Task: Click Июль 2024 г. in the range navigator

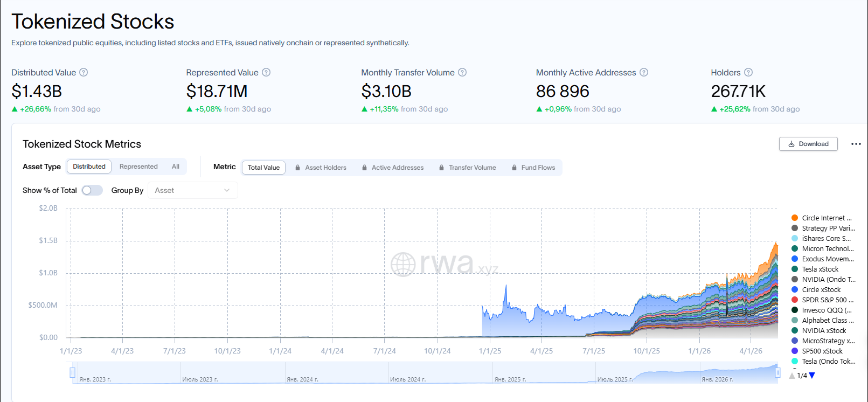Action: (x=408, y=379)
